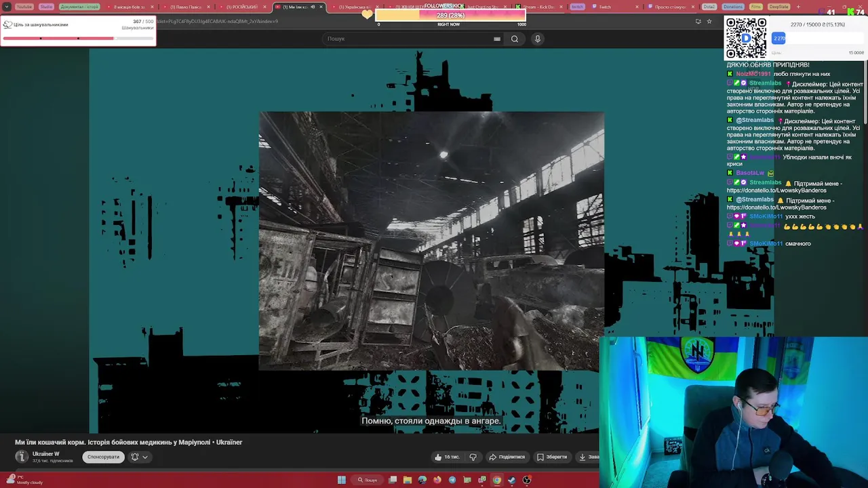Click the subtitle "Помню, стояли однажды в ангаре."
The width and height of the screenshot is (868, 488).
click(x=431, y=421)
